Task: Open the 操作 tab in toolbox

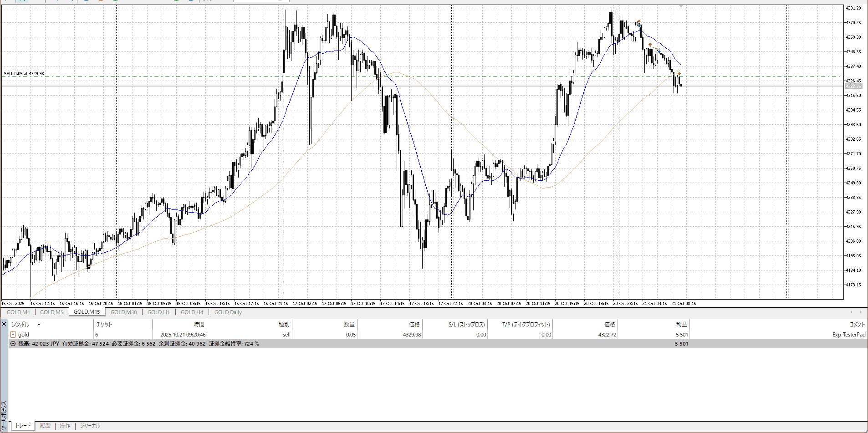Action: [65, 426]
